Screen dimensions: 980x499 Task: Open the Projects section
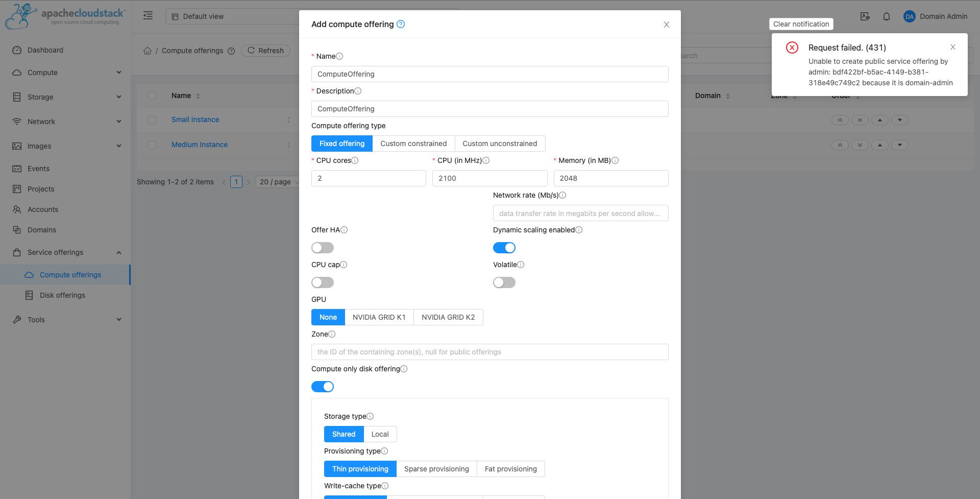point(41,188)
